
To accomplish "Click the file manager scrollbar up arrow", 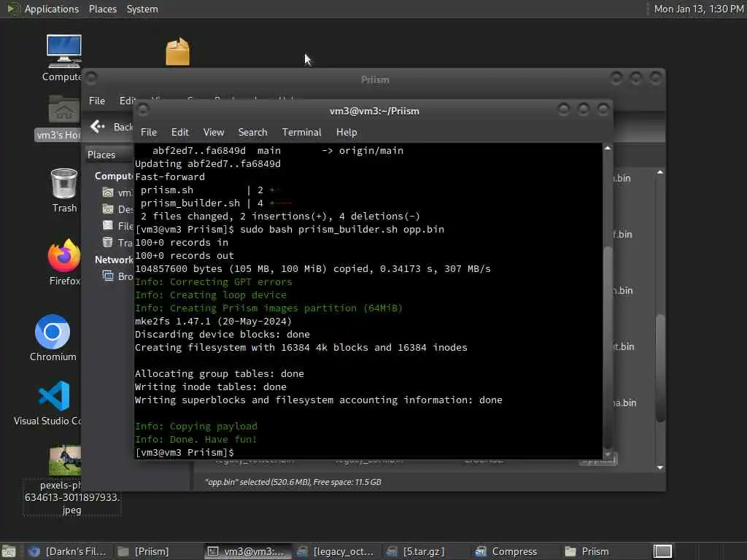I will point(659,172).
